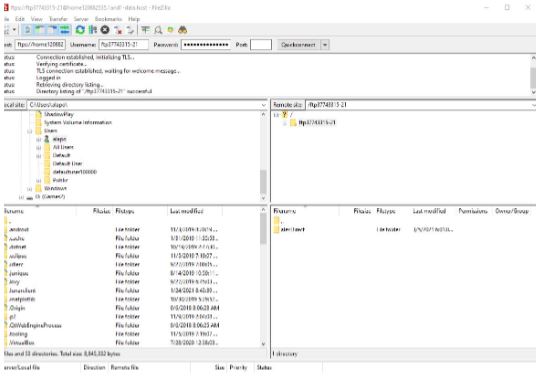The image size is (544, 379).
Task: Expand the All Users folder
Action: point(39,148)
